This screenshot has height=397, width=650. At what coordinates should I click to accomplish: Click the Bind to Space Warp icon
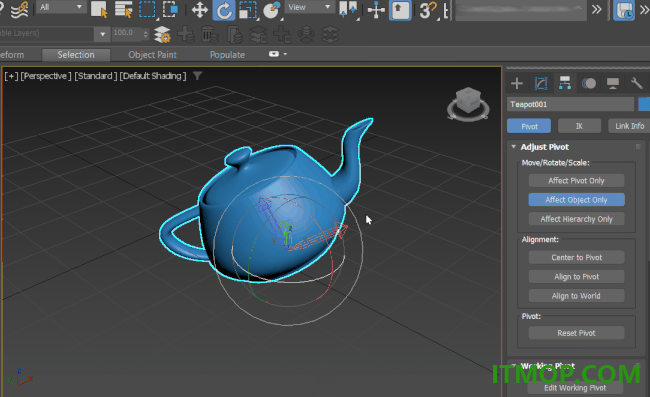click(20, 9)
